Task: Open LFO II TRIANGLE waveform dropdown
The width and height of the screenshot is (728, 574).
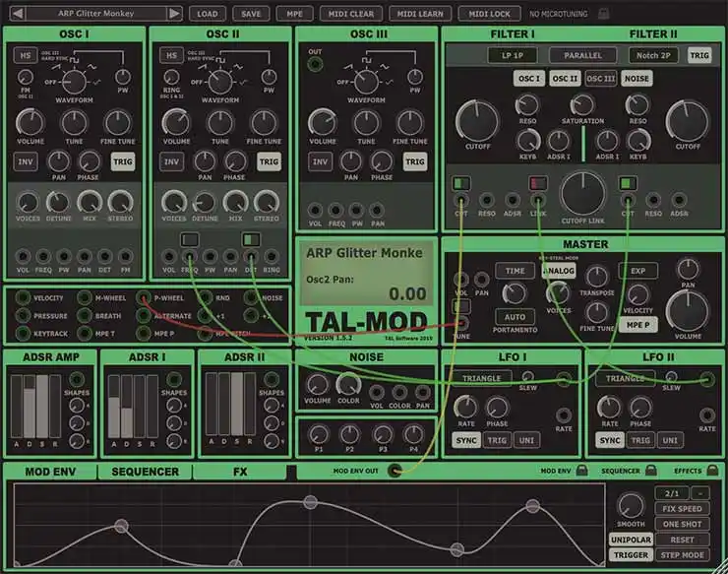Action: click(x=625, y=378)
